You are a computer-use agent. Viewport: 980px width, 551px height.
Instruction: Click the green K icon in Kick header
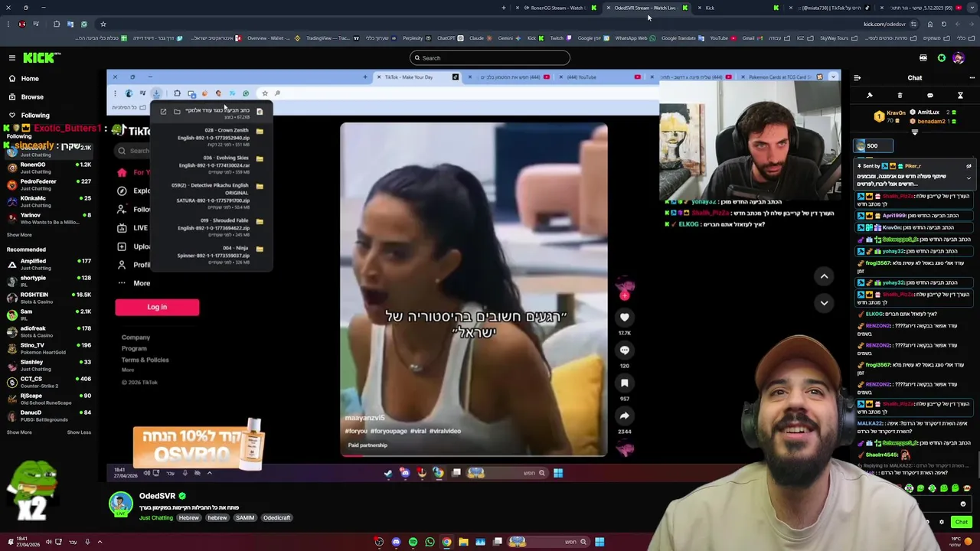click(x=942, y=58)
